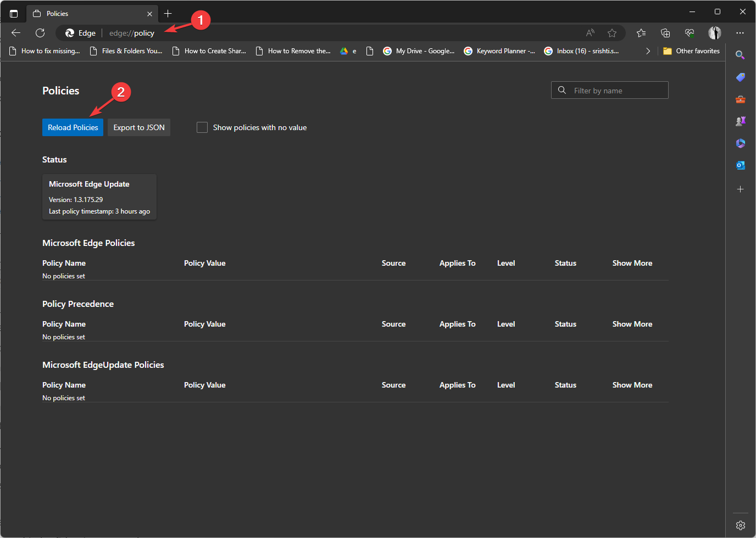Click the address bar showing edge://policy
The image size is (756, 538).
pyautogui.click(x=341, y=33)
